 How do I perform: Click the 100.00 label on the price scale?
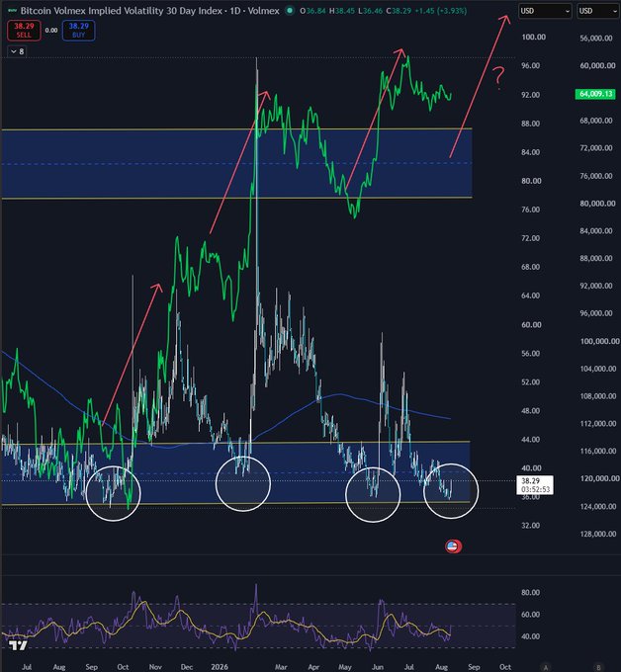pyautogui.click(x=534, y=38)
